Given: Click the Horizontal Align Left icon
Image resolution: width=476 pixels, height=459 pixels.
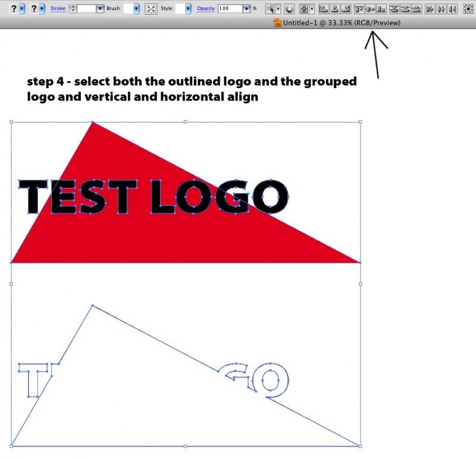Looking at the screenshot, I should pos(323,9).
